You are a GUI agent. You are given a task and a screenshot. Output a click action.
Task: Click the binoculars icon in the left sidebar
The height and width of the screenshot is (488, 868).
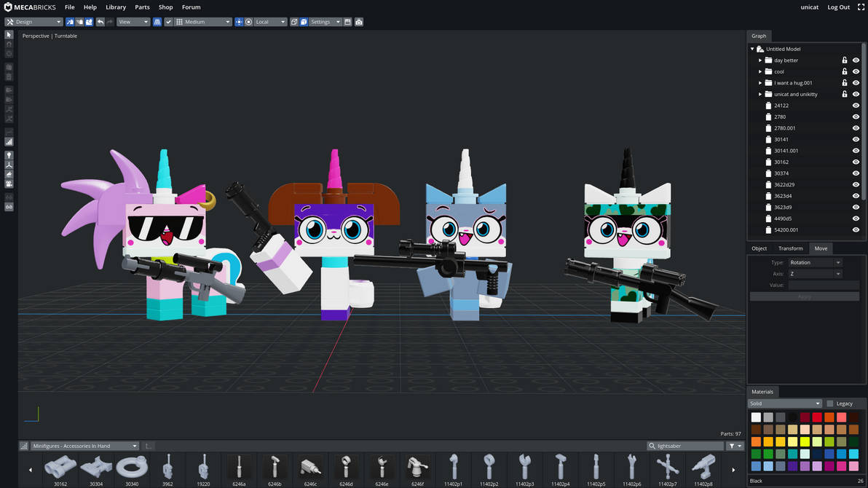(x=9, y=206)
